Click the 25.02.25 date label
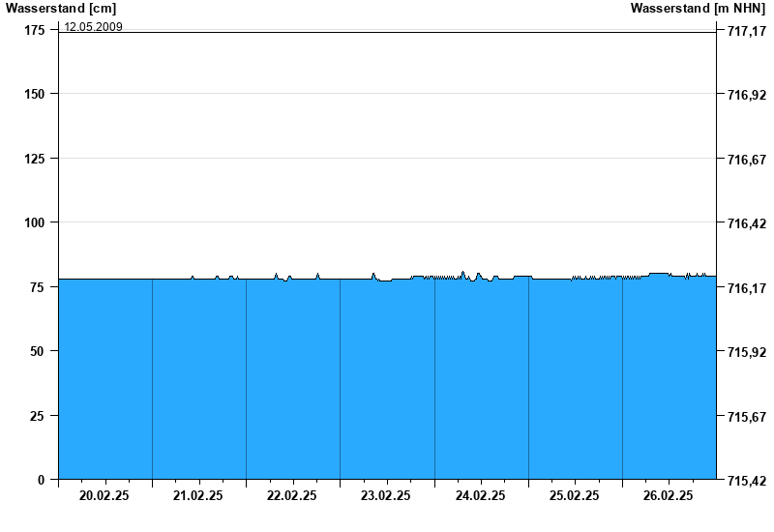774x532 pixels. 575,495
